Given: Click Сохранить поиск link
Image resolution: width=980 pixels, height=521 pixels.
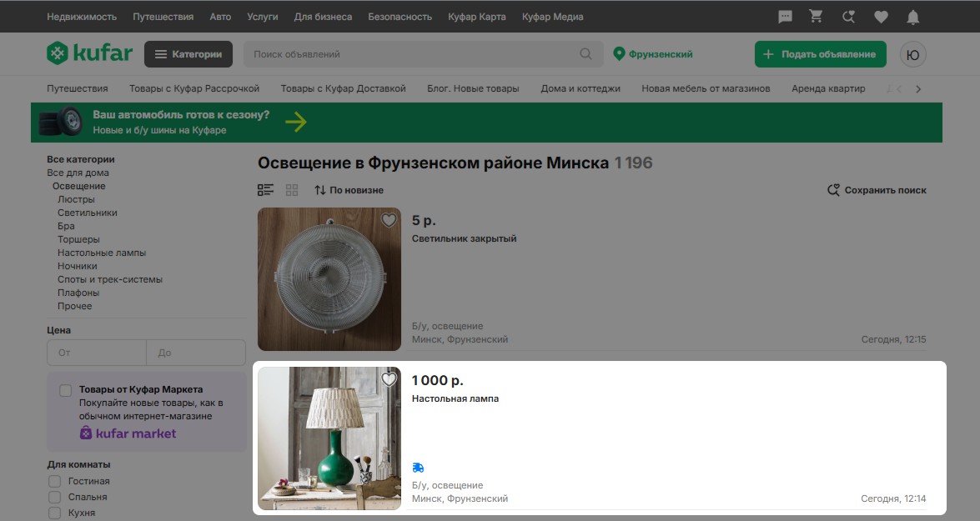Looking at the screenshot, I should click(877, 190).
